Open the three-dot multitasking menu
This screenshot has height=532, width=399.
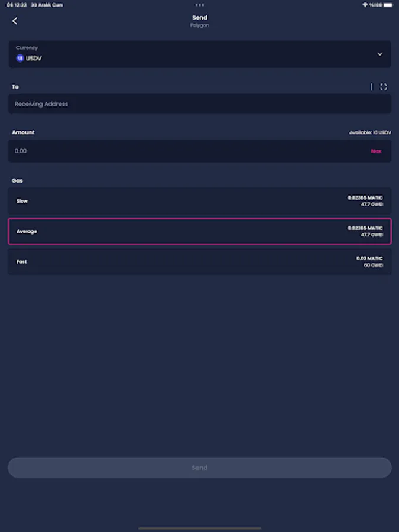(x=200, y=5)
